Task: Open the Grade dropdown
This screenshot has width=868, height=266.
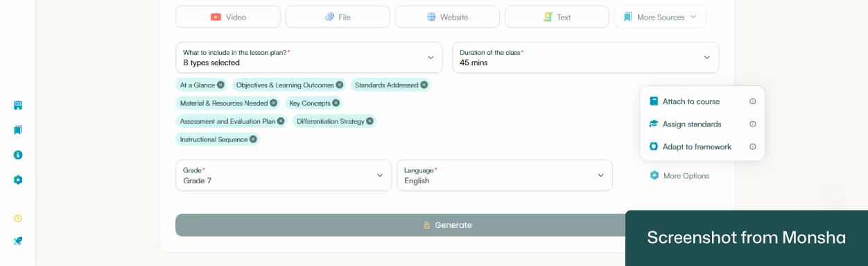Action: pos(284,175)
